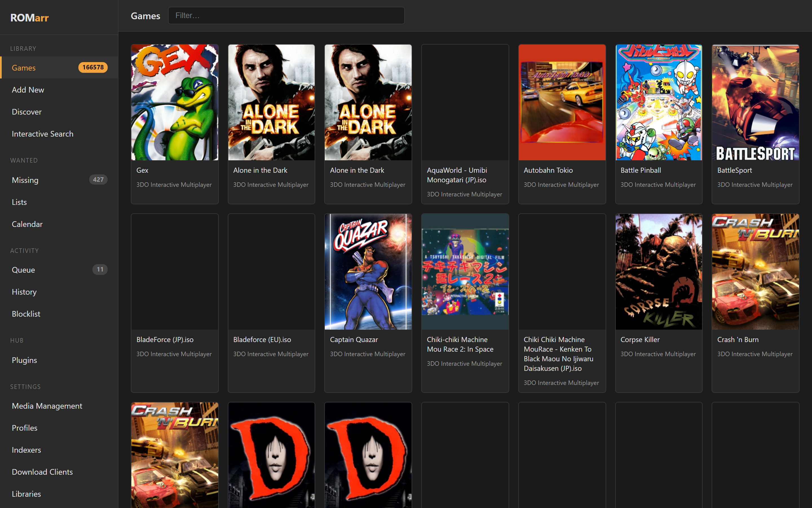Select the Crash 'n Burn title text

pos(738,340)
